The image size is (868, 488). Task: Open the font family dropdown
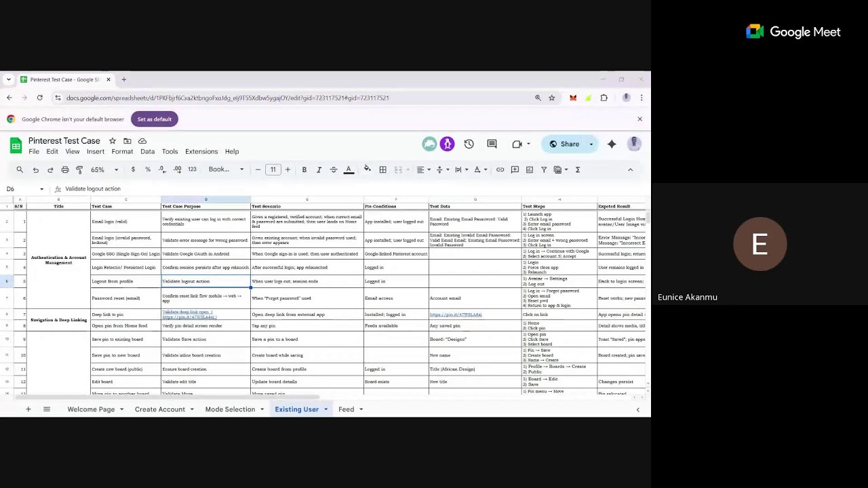tap(226, 169)
